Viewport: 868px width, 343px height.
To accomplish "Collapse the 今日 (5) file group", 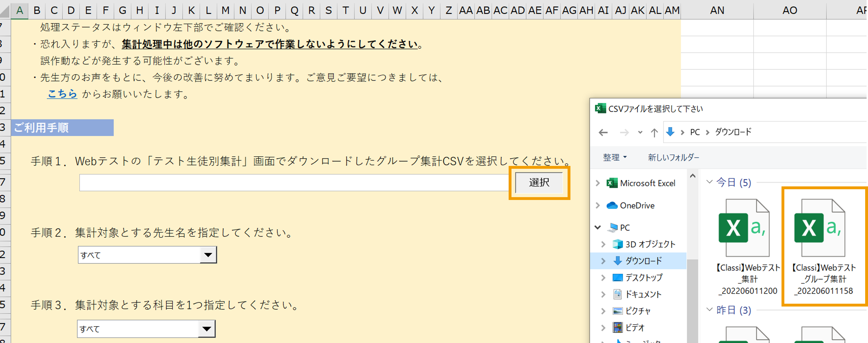I will (x=709, y=182).
